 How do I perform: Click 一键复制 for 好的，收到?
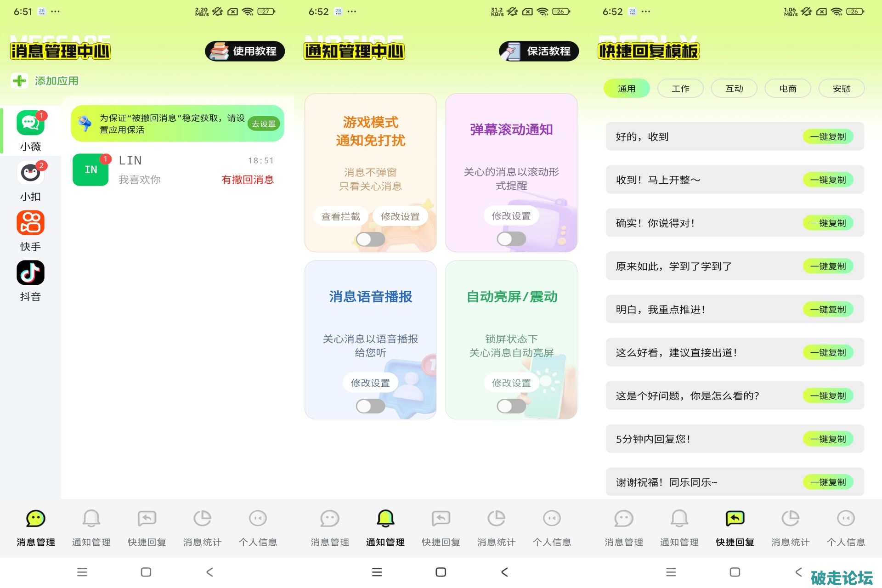(x=828, y=137)
